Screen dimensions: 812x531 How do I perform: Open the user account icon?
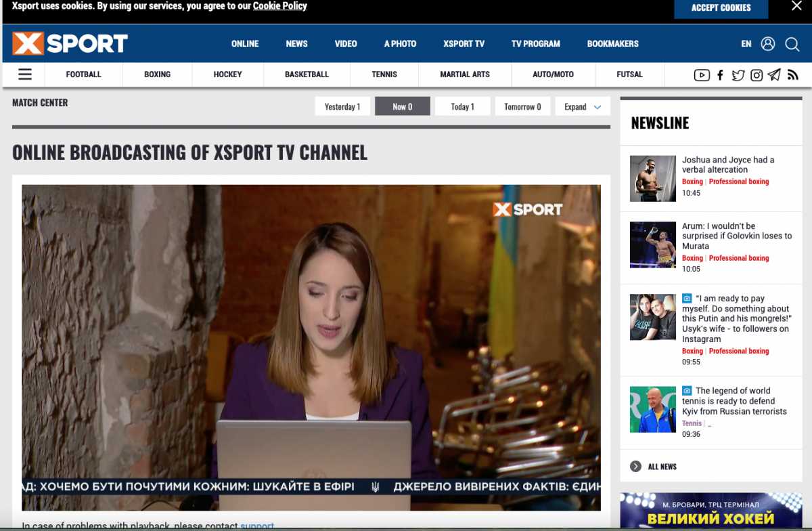point(767,43)
